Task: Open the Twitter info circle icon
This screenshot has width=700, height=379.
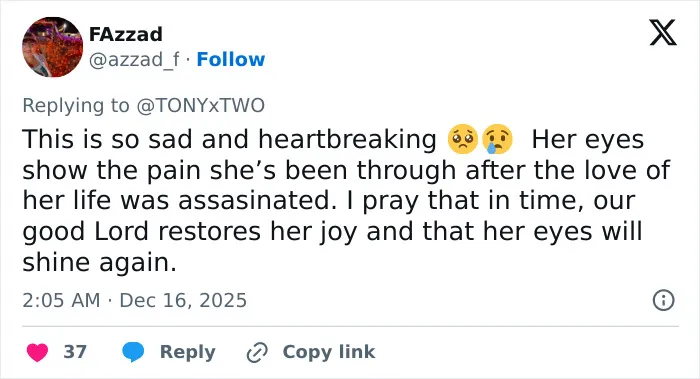Action: point(663,300)
